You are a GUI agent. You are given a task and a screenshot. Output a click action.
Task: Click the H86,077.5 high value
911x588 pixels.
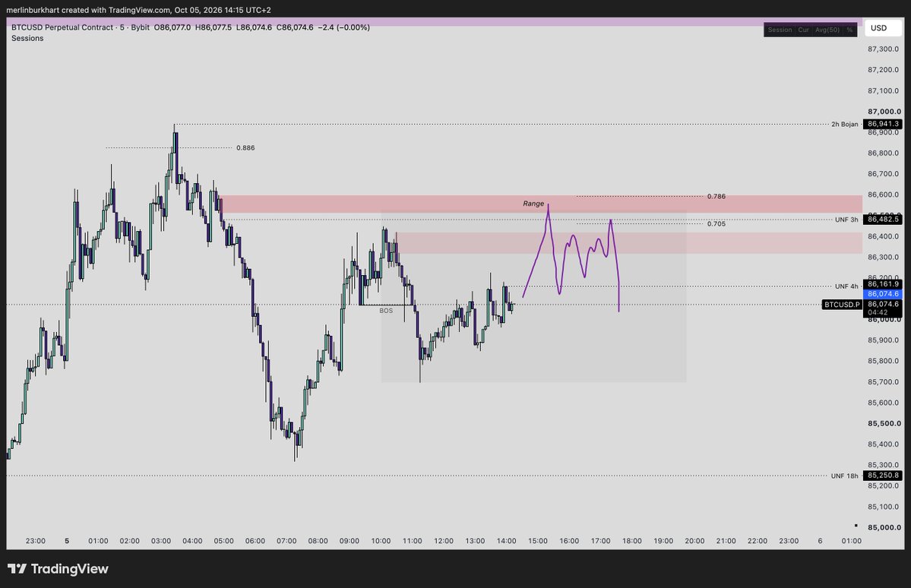214,27
